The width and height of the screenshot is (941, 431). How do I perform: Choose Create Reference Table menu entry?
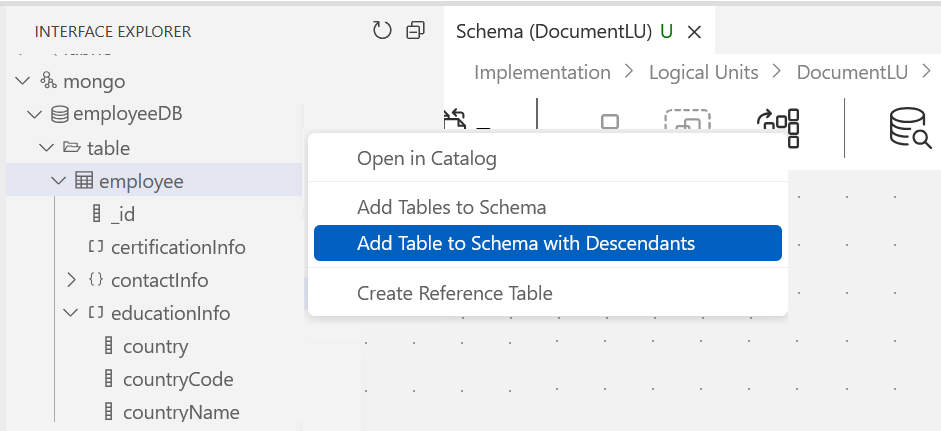point(454,293)
